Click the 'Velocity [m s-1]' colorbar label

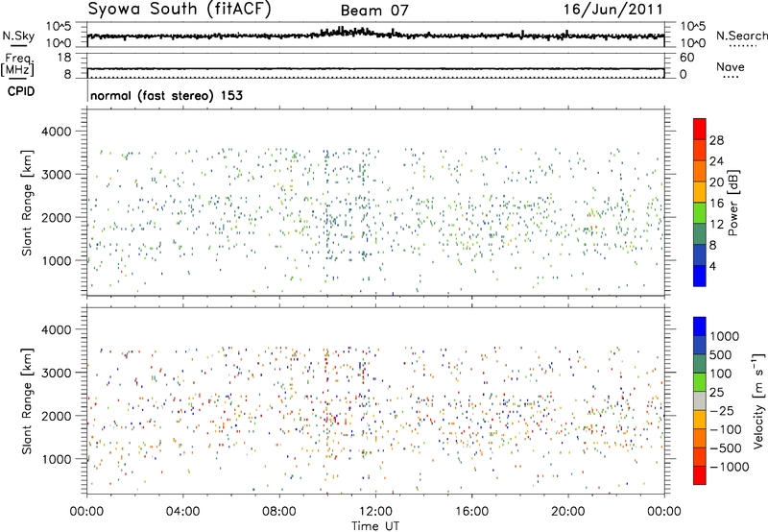pos(758,400)
